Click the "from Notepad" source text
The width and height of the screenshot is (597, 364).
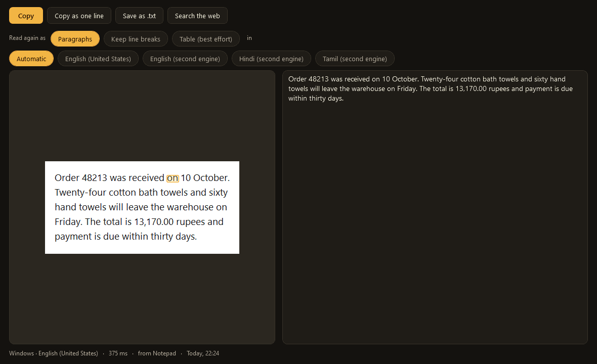click(x=157, y=353)
